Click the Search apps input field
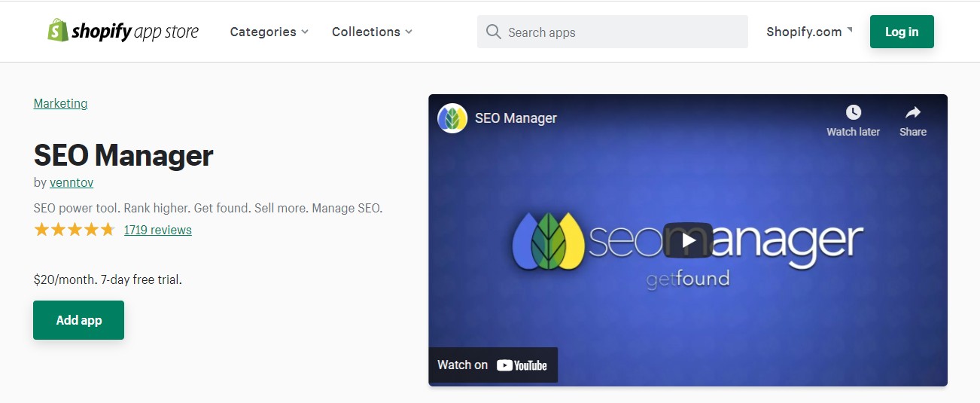 point(613,32)
